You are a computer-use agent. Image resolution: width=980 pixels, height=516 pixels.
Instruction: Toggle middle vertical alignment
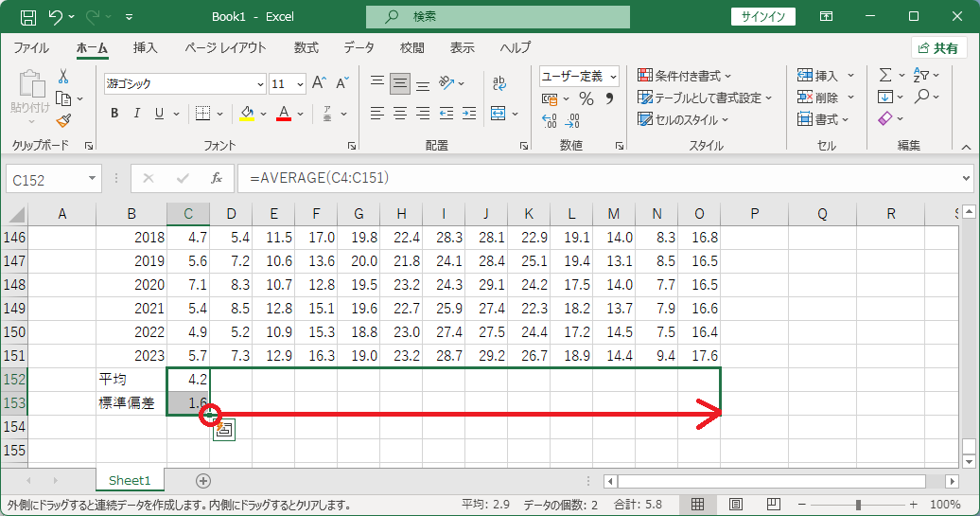tap(400, 83)
